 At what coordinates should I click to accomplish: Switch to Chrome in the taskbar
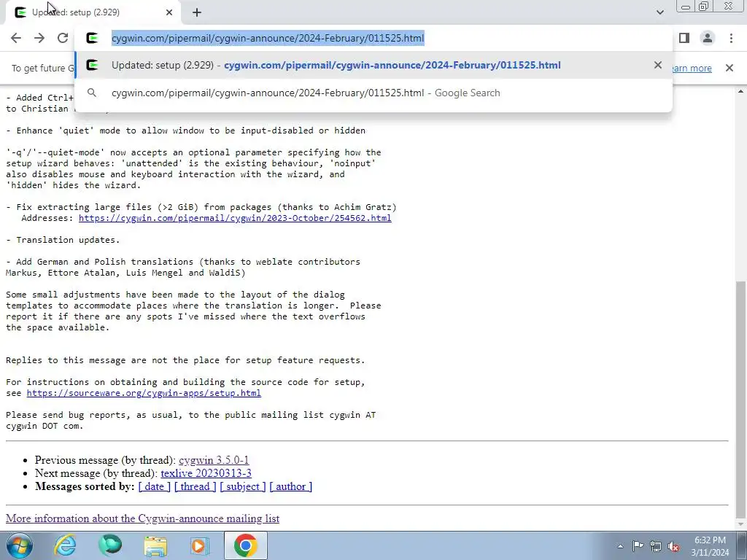[245, 545]
